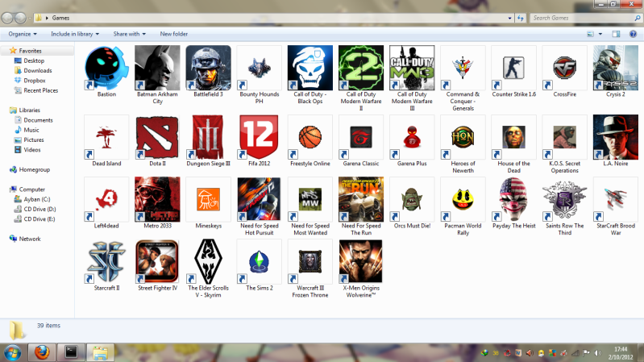Click the X-Men Origins Wolverine icon
Viewport: 644px width, 362px height.
coord(361,262)
